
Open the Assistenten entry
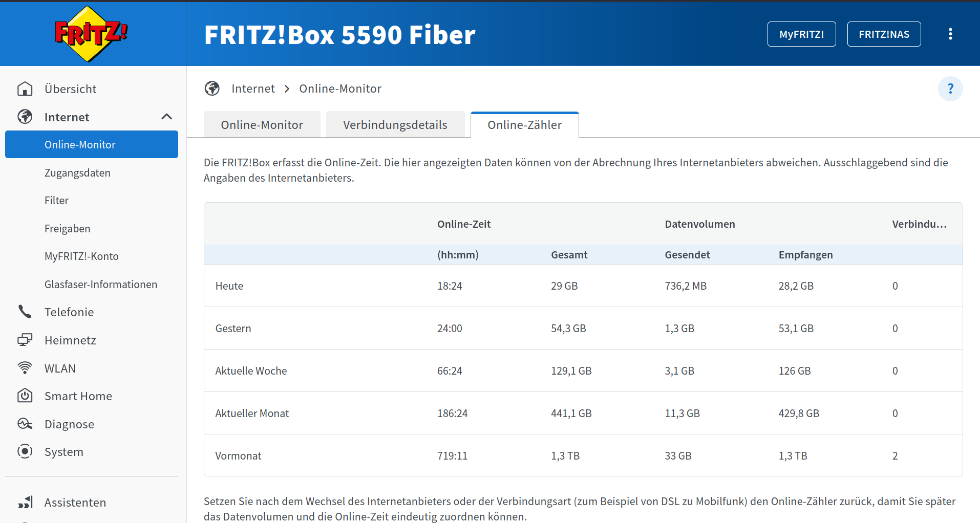point(75,502)
